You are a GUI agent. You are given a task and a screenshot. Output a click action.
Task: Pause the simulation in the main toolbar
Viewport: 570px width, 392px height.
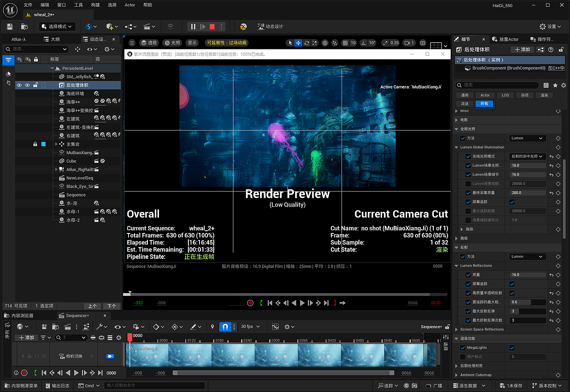pyautogui.click(x=193, y=27)
